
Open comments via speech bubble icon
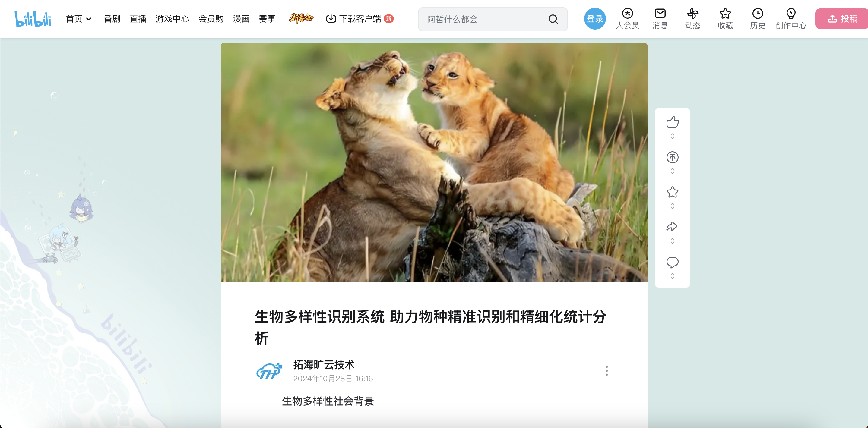click(x=672, y=262)
